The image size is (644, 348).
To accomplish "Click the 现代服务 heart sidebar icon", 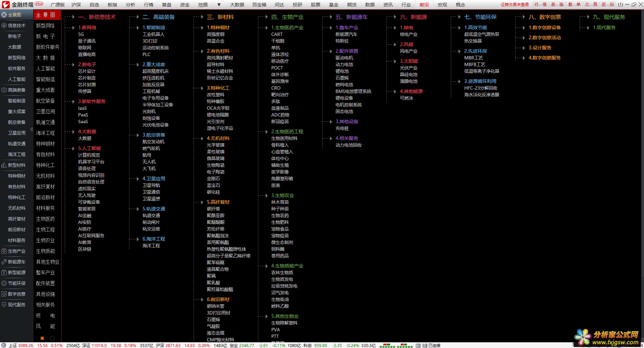I will pos(4,305).
